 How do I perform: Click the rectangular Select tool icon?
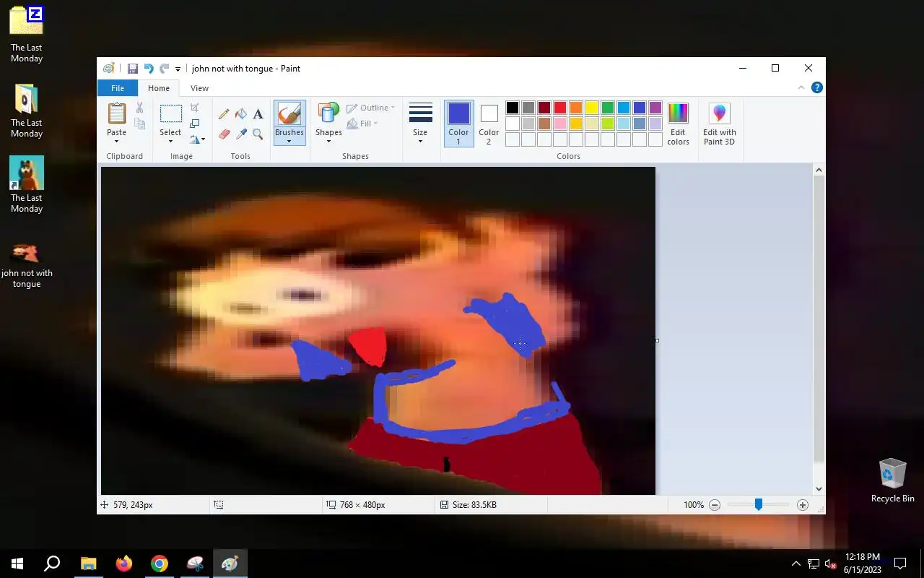(x=170, y=113)
